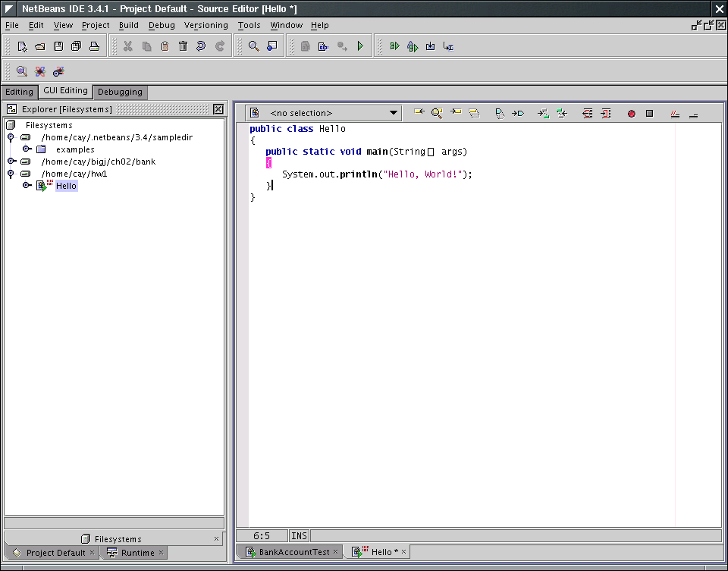Select the Runtime tab in Explorer
The image size is (728, 571).
click(136, 553)
